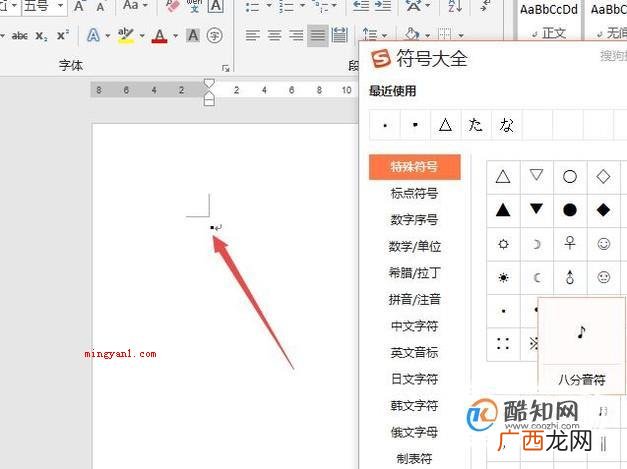Viewport: 627px width, 469px height.
Task: Insert enclosed character (circled 字)
Action: 215,36
